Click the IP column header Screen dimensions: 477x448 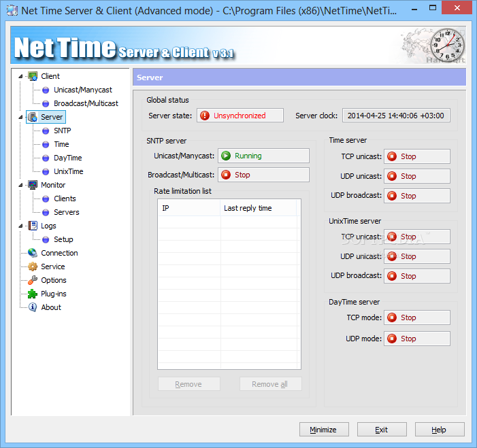(x=189, y=208)
